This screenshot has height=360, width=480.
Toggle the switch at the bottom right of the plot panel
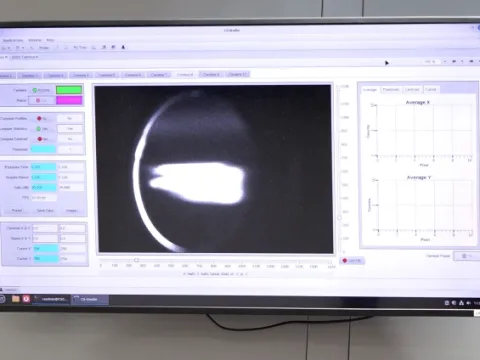(x=467, y=256)
